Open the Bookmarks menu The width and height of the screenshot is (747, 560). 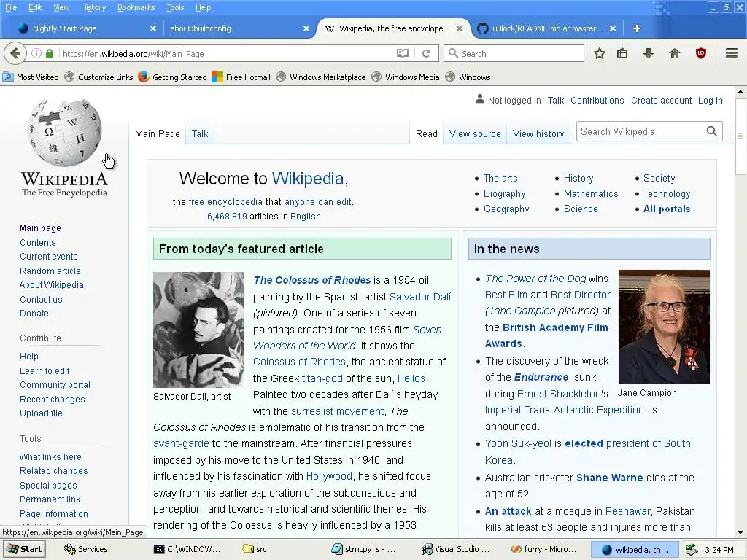(136, 7)
